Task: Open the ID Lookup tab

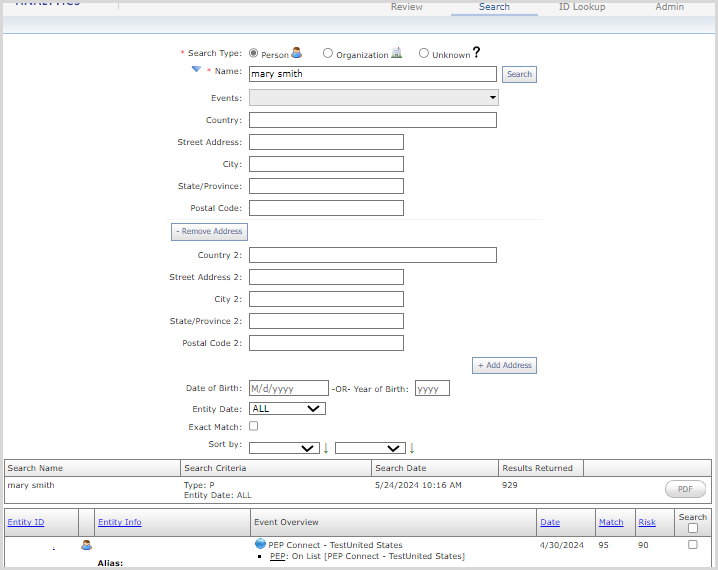Action: tap(582, 7)
